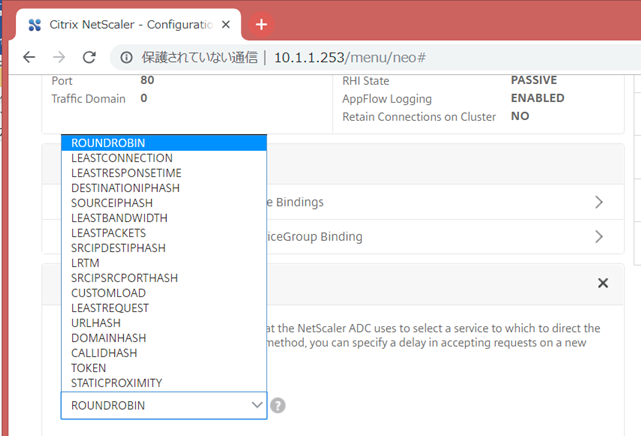The height and width of the screenshot is (436, 641).
Task: Click the Bindings row text
Action: [x=295, y=202]
